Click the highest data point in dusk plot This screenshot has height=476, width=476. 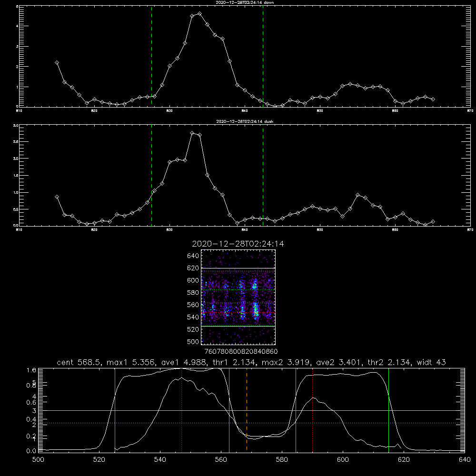tap(192, 133)
